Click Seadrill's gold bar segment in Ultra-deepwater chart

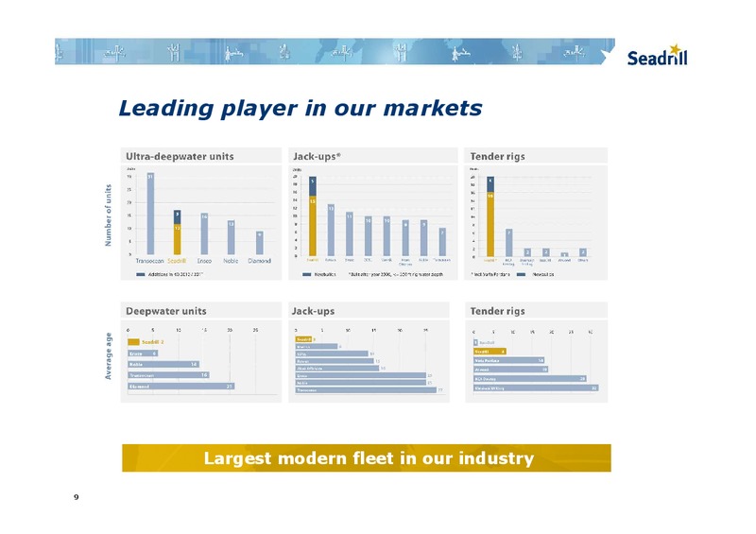[177, 239]
